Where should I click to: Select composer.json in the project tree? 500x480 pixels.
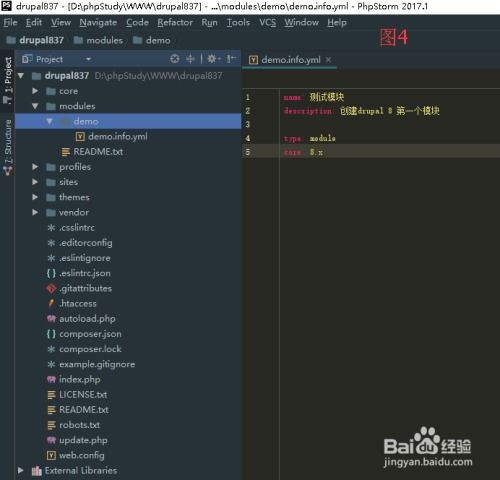pos(90,334)
